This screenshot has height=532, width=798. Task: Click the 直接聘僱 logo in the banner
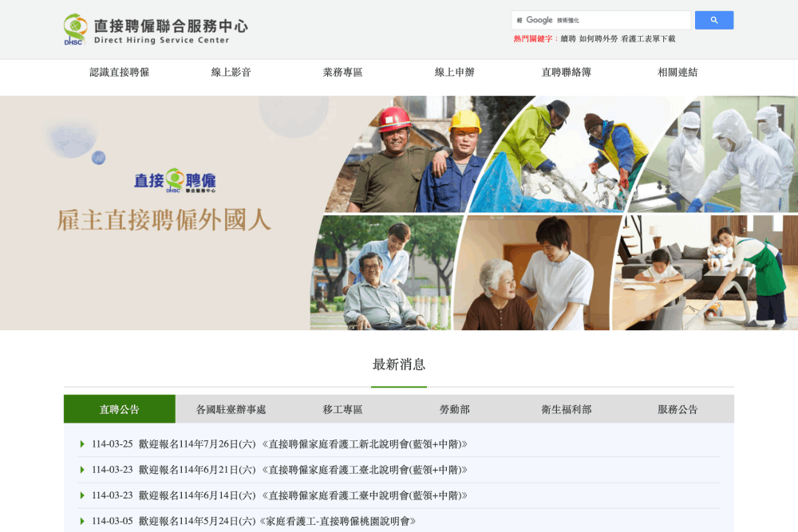[x=175, y=181]
